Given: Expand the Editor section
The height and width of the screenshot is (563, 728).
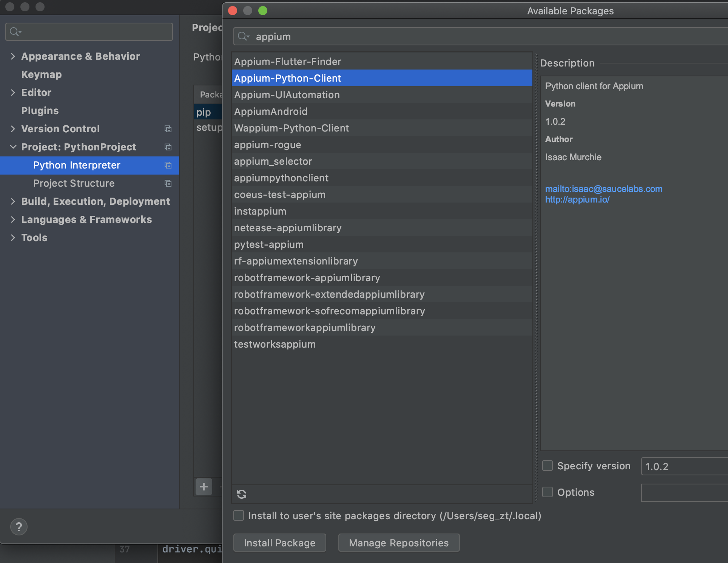Looking at the screenshot, I should pyautogui.click(x=13, y=93).
